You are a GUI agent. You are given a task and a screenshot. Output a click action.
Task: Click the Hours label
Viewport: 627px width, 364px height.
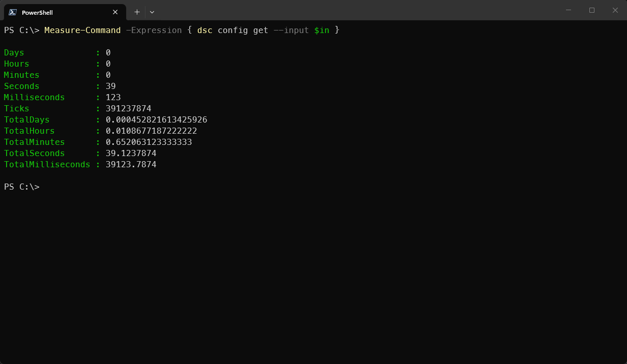point(17,64)
